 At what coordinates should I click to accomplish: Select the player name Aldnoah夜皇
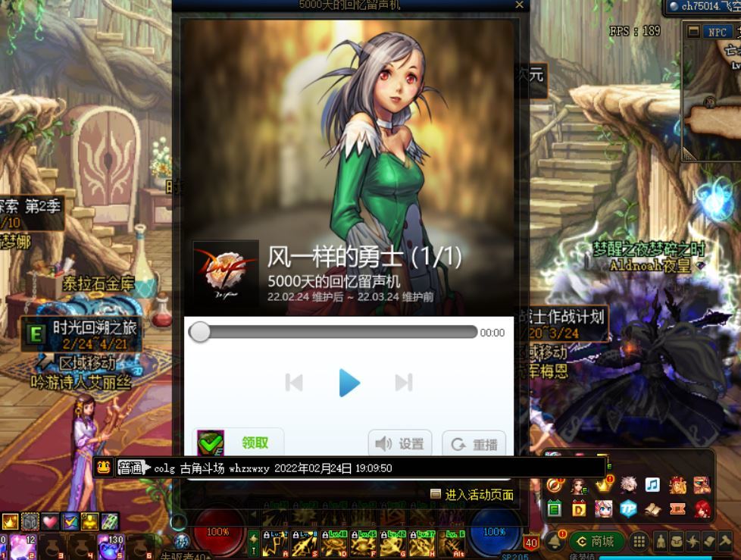tap(650, 265)
